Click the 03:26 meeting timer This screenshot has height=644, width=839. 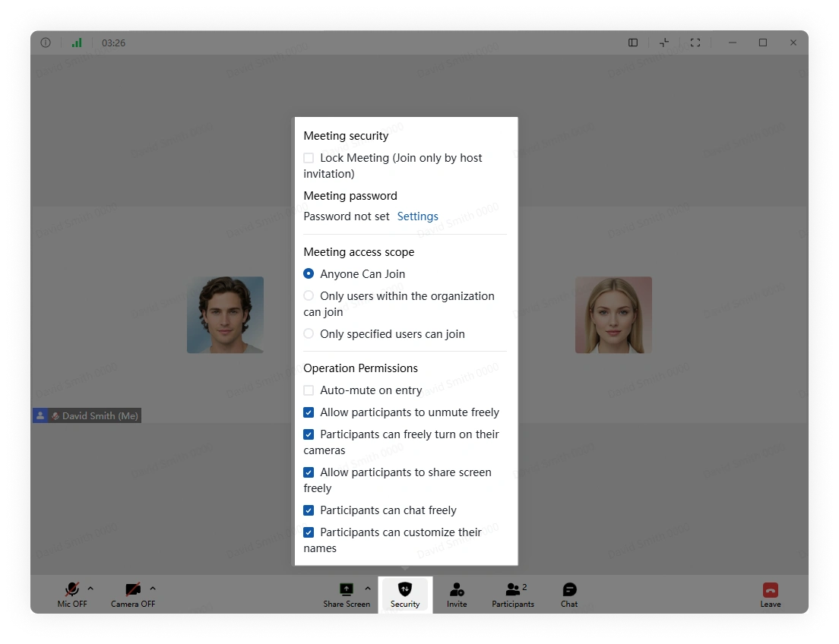click(x=113, y=43)
